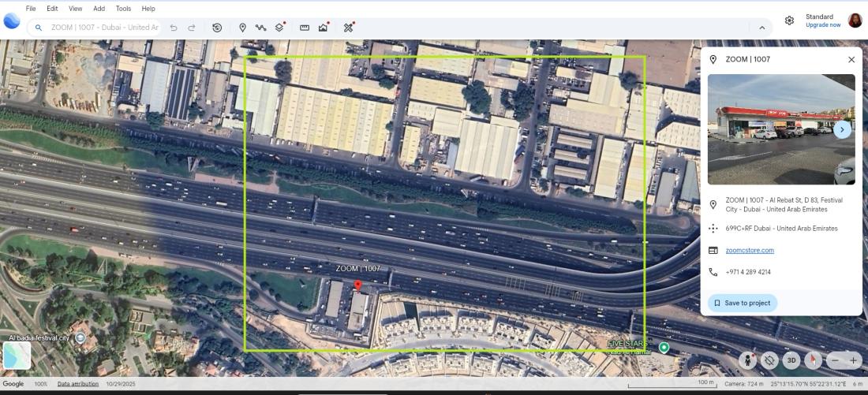Toggle the 3D view button
This screenshot has height=395, width=868.
click(x=791, y=360)
